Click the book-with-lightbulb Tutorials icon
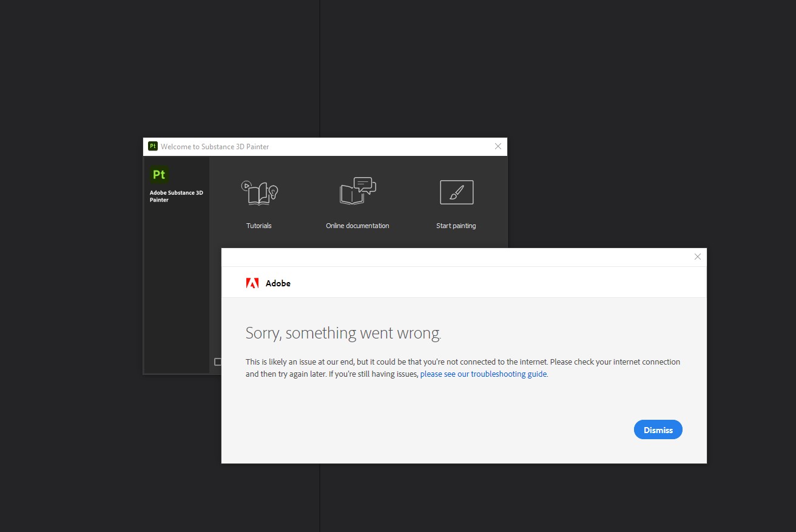The width and height of the screenshot is (796, 532). click(x=259, y=191)
